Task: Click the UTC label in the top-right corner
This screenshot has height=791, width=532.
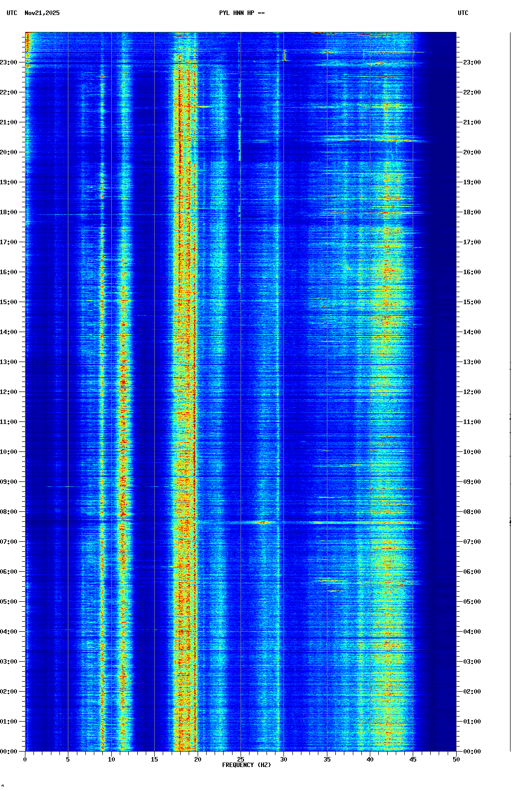Action: point(463,13)
